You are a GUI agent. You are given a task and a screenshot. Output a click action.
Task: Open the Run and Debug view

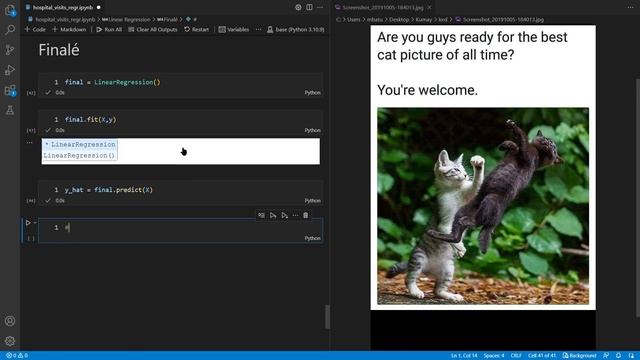(10, 70)
